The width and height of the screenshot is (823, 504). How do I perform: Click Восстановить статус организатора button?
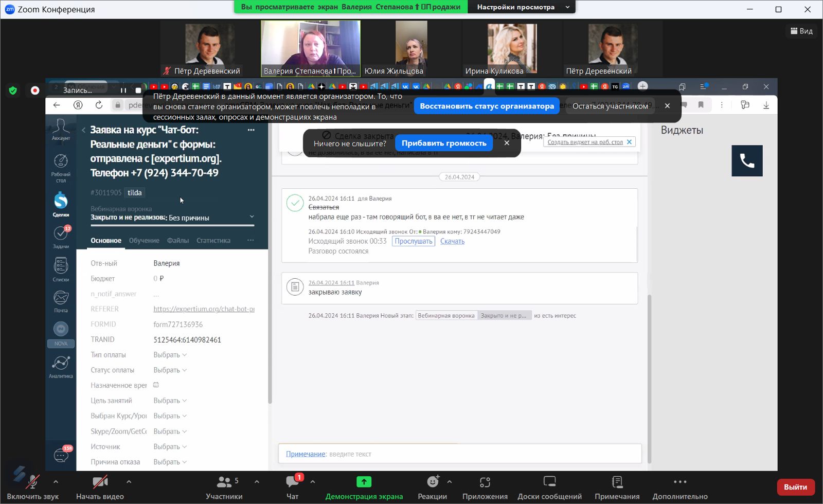pyautogui.click(x=487, y=106)
